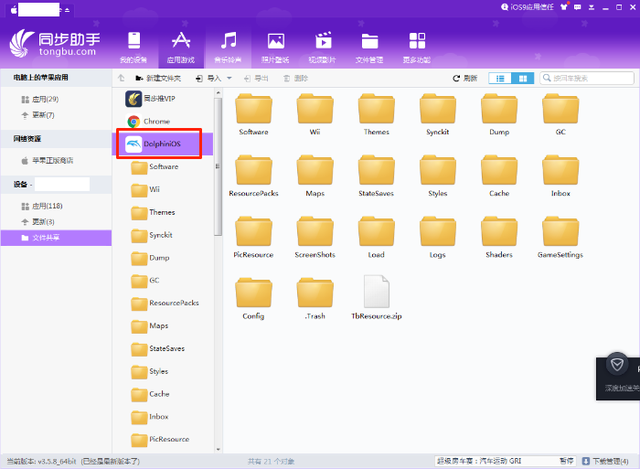640x469 pixels.
Task: Pause the current download in status bar
Action: coord(566,461)
